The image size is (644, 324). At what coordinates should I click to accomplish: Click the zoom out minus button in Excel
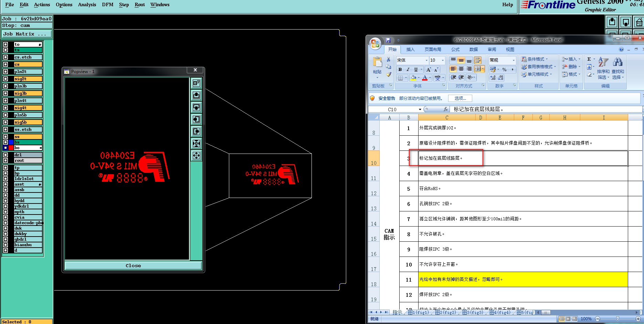pos(598,319)
